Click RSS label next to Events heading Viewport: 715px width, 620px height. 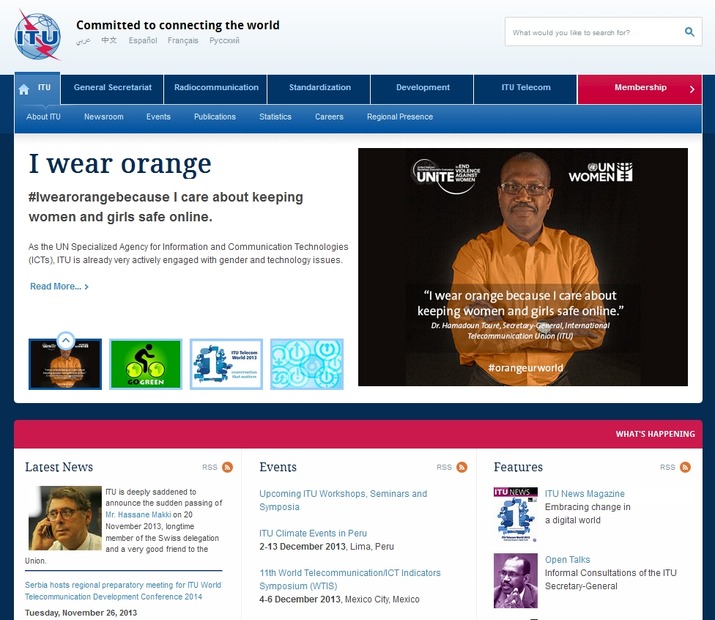click(444, 467)
